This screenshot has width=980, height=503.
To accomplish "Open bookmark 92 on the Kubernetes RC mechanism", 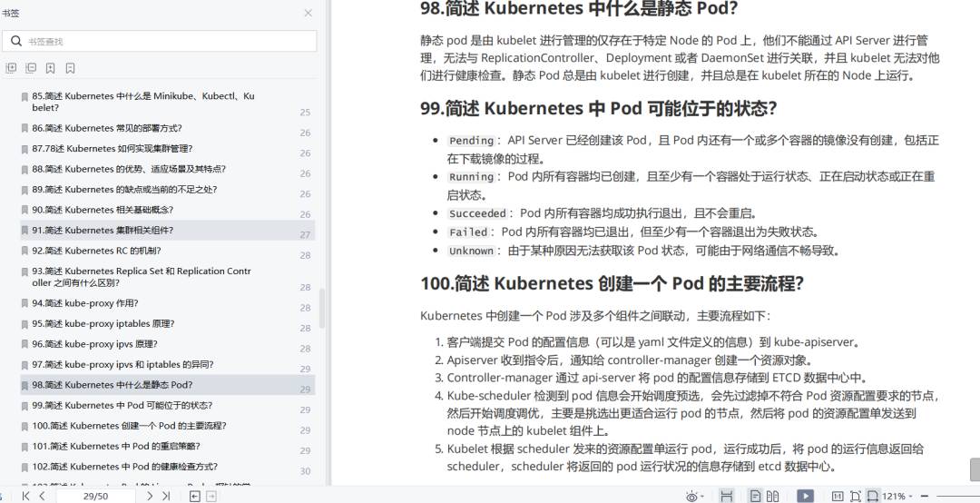I will [168, 251].
